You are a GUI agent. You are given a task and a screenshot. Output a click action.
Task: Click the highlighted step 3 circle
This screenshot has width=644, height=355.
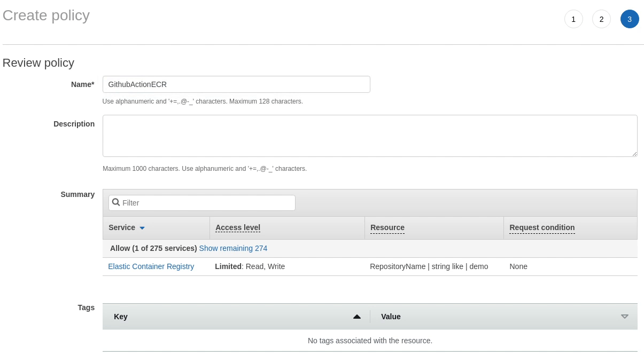pos(629,19)
